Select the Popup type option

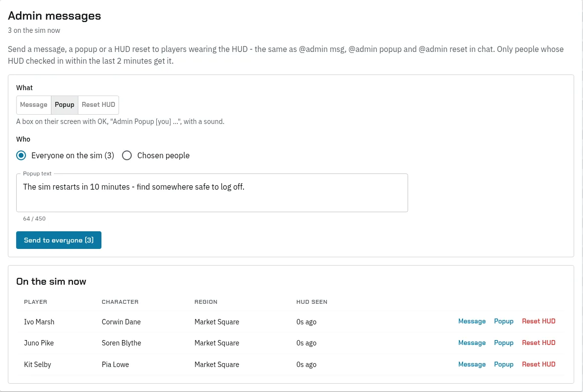pos(65,105)
